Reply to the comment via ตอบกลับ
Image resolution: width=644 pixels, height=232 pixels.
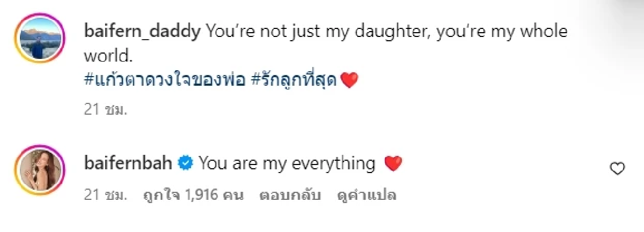[290, 196]
